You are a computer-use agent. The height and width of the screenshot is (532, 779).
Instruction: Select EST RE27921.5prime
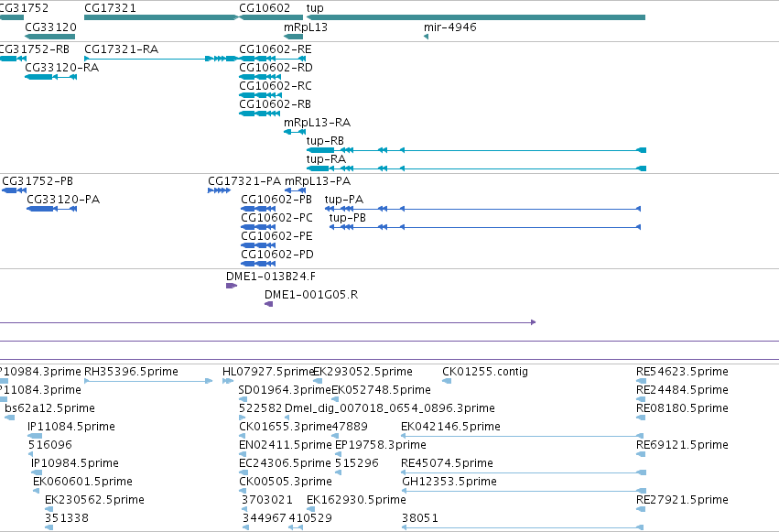[641, 509]
